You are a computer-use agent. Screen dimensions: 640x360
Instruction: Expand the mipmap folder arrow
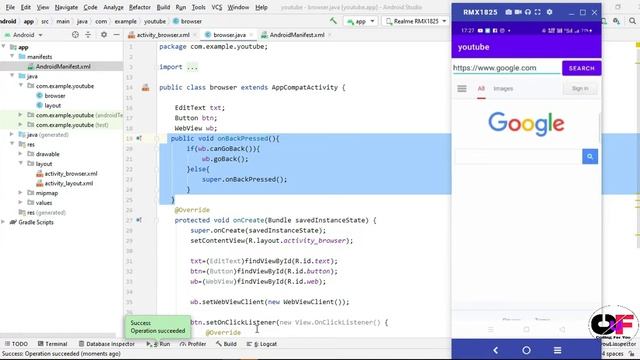(20, 193)
